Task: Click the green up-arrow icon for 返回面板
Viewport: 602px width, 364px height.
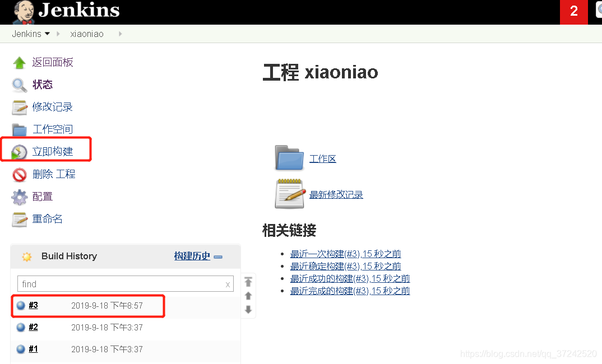Action: click(x=19, y=63)
